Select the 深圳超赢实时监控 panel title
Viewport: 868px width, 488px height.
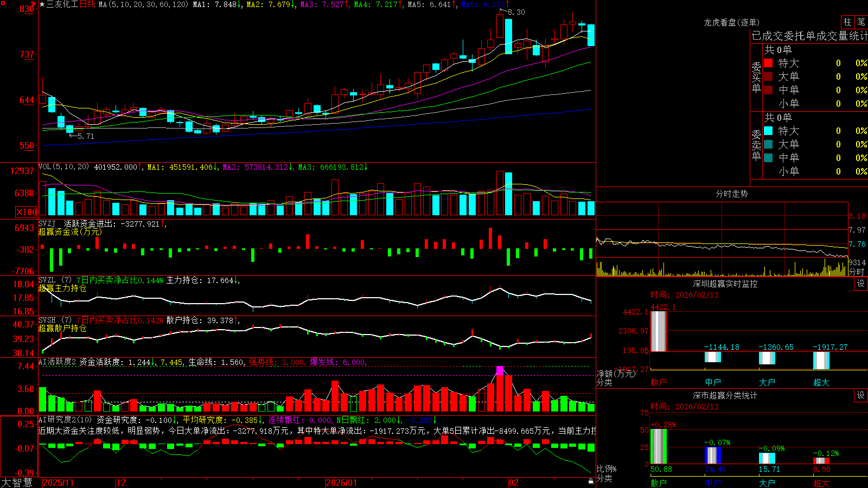point(725,284)
